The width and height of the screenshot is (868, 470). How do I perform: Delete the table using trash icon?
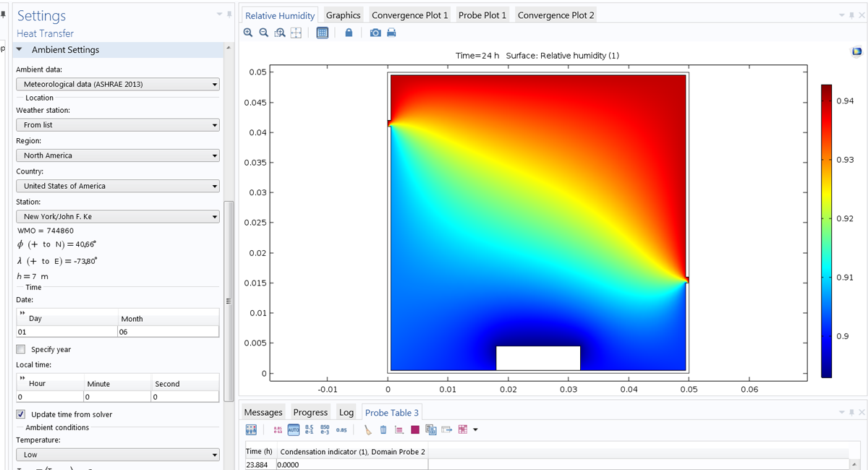(x=383, y=430)
